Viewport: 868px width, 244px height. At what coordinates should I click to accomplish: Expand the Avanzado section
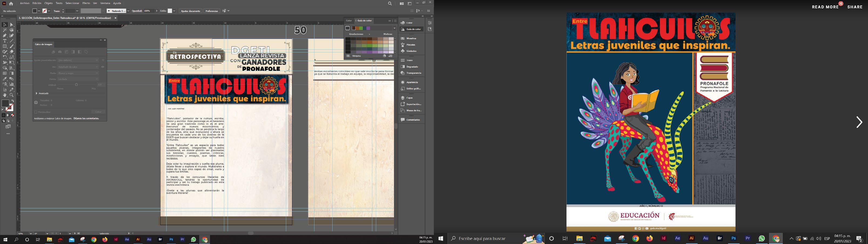click(36, 93)
